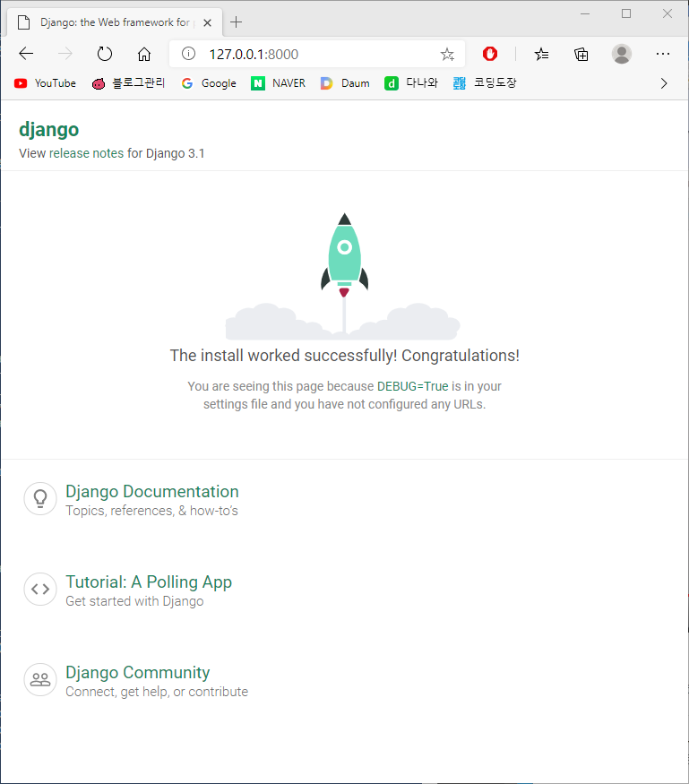The image size is (689, 784).
Task: Open the Collections icon
Action: coord(581,54)
